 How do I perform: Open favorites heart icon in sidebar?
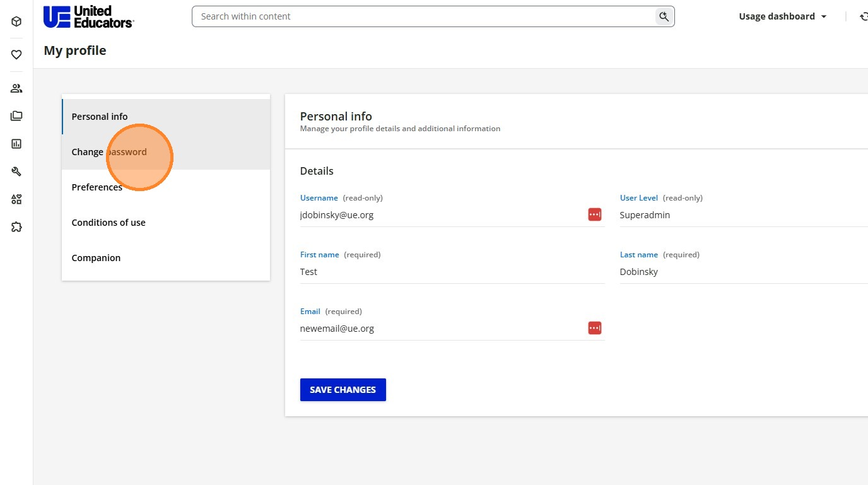[16, 55]
